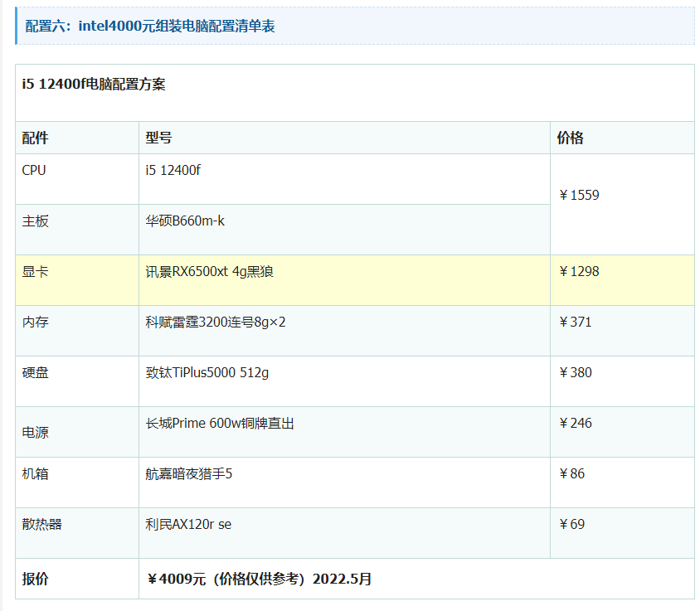
Task: Click the 电源 row label
Action: (x=36, y=433)
